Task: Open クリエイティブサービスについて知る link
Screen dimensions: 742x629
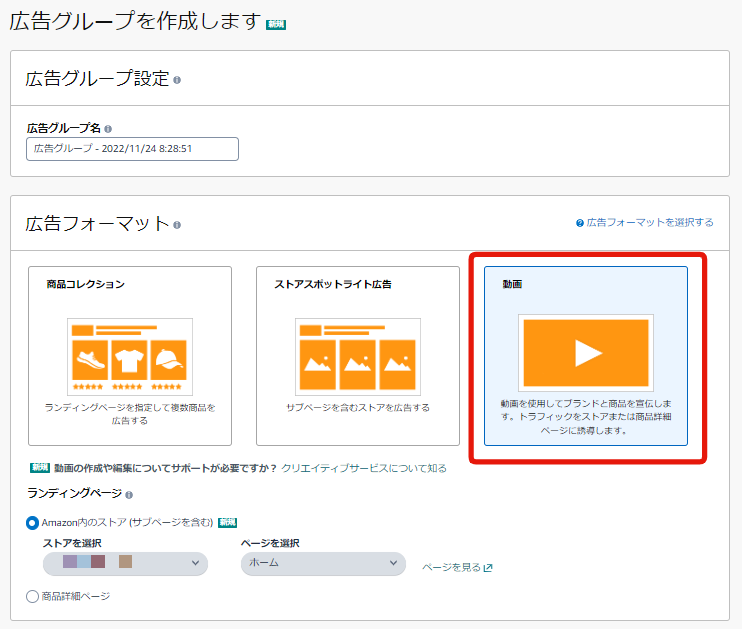Action: [364, 468]
